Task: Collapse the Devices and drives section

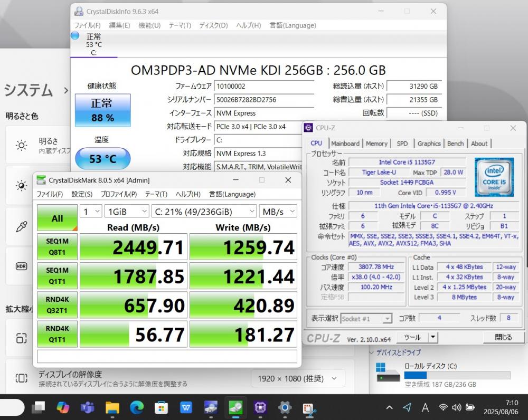Action: coord(372,352)
